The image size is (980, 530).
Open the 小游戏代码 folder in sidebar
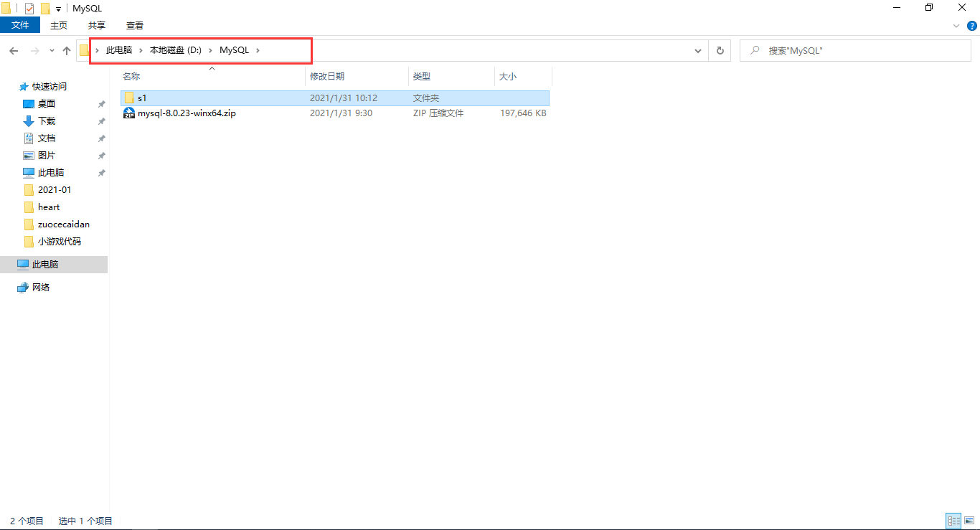pyautogui.click(x=60, y=241)
